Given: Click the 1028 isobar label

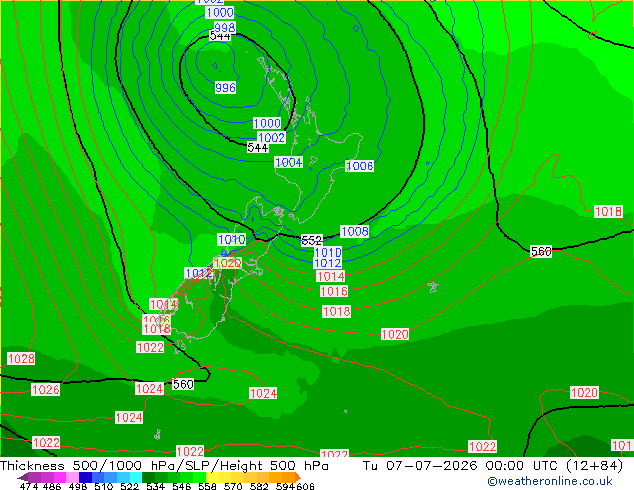Looking at the screenshot, I should 21,358.
